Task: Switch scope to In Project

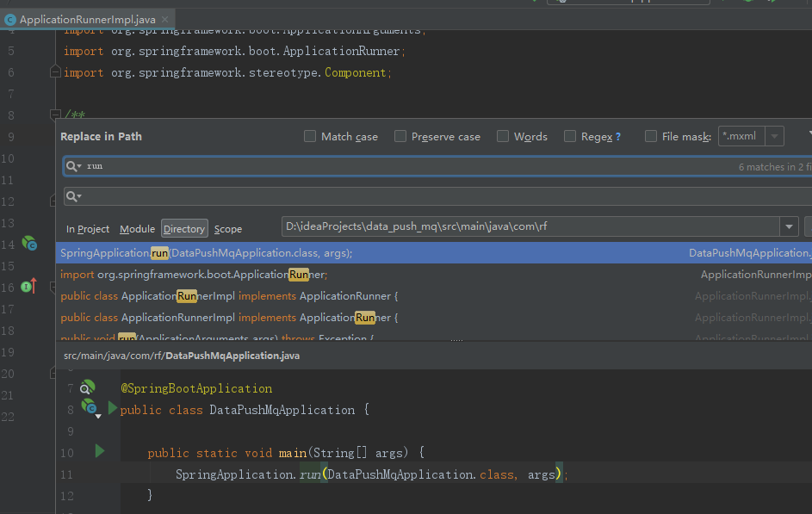Action: (x=88, y=229)
